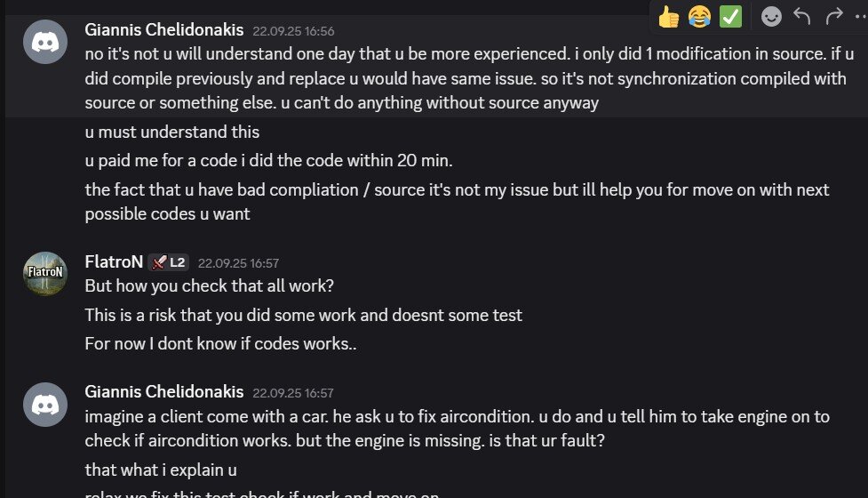This screenshot has width=868, height=498.
Task: Select message 'But how you check that all work?'
Action: coord(210,285)
